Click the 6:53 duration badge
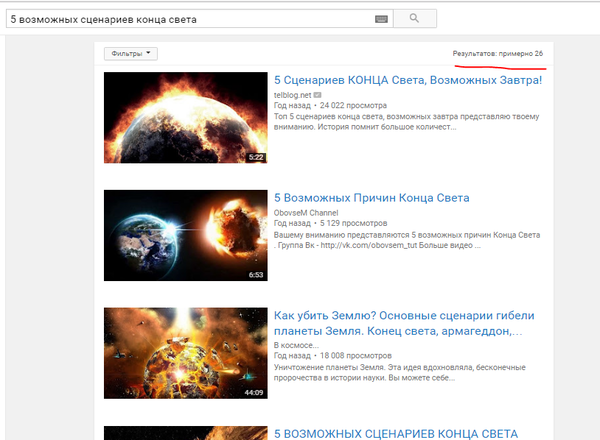The image size is (600, 440). tap(255, 274)
